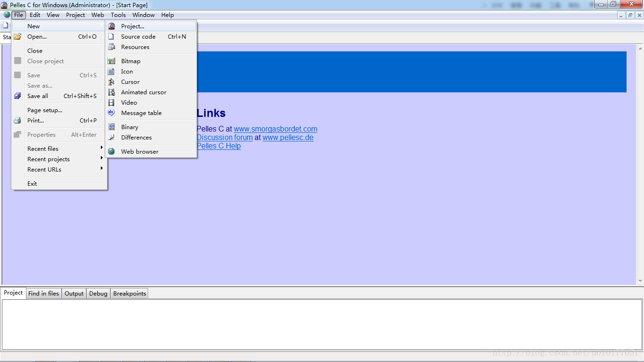Open the Window menu
644x362 pixels.
(x=143, y=15)
